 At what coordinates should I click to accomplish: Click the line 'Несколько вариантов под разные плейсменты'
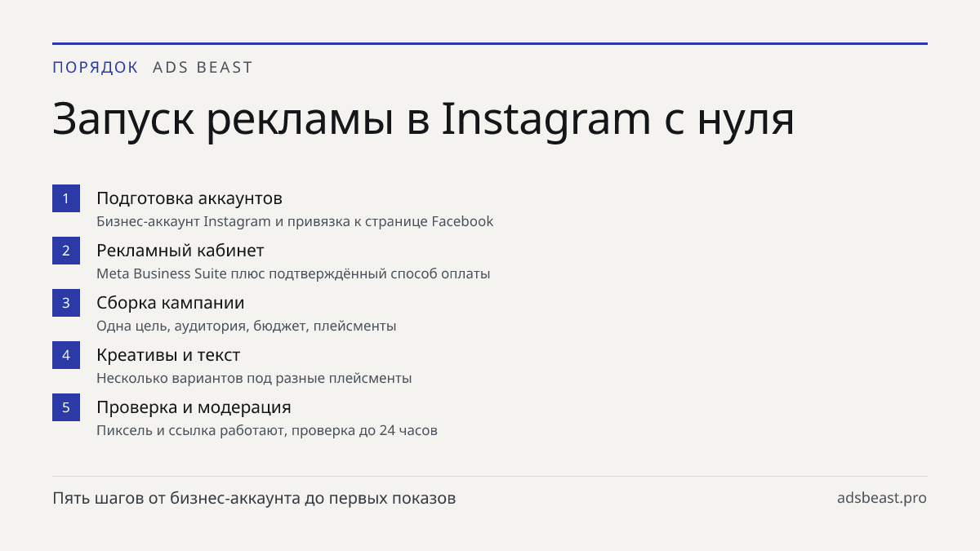pos(254,378)
